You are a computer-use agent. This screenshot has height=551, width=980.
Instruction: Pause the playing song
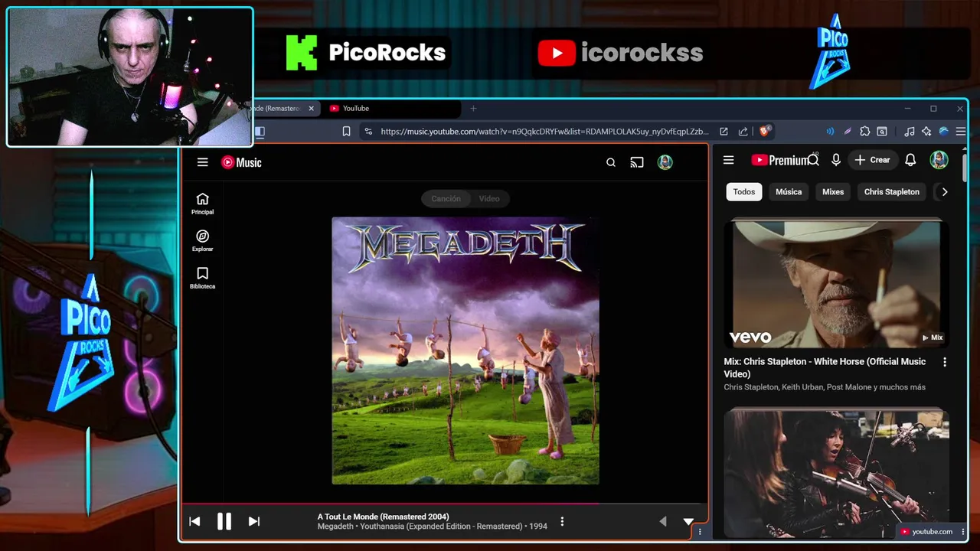point(224,521)
